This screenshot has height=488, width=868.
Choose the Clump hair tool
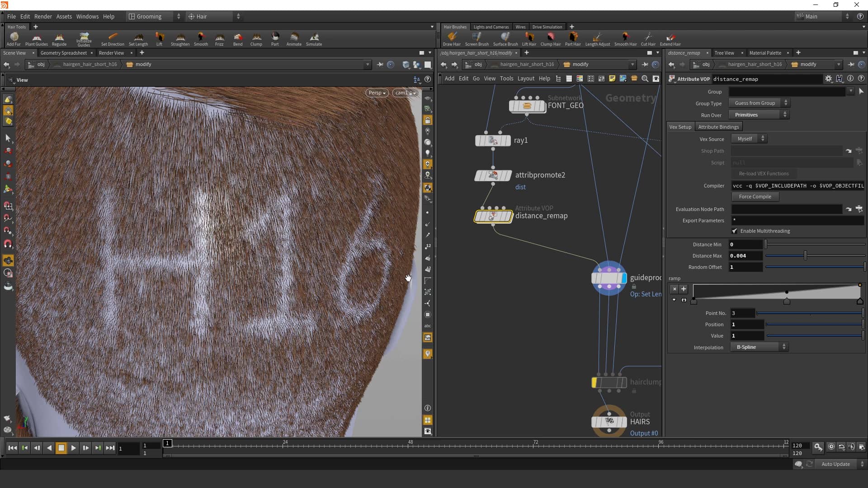tap(256, 39)
